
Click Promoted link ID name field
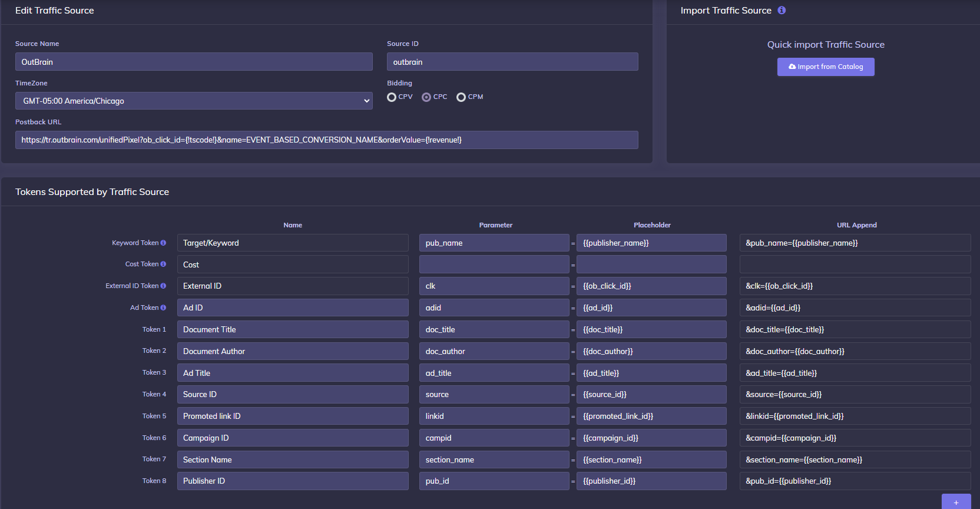[293, 416]
